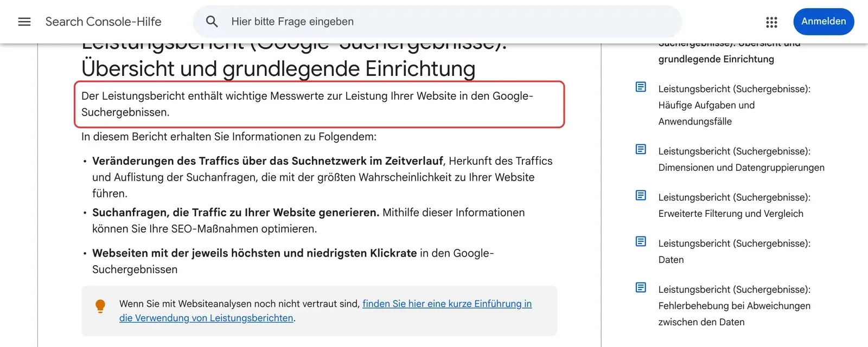Click the Anmelden sign-in button

pos(824,22)
